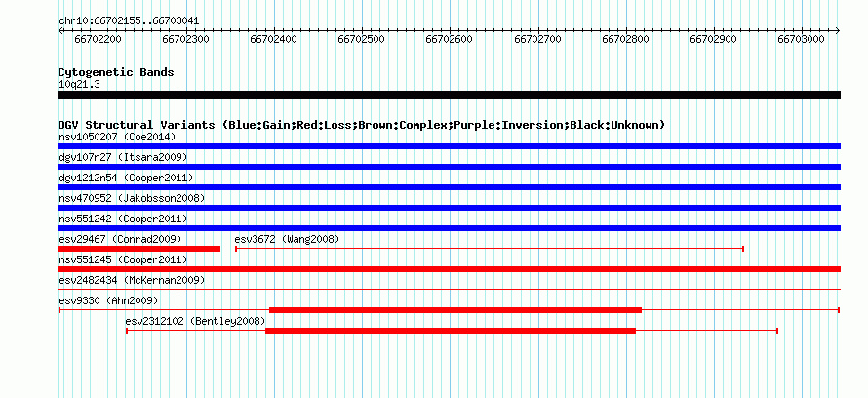
Task: Click ruler position 66703000
Action: (x=802, y=39)
